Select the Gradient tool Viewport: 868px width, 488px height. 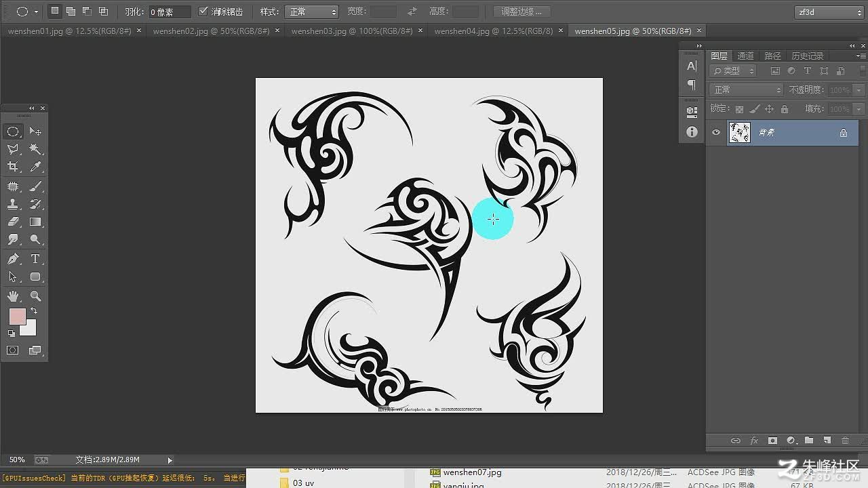click(x=35, y=222)
